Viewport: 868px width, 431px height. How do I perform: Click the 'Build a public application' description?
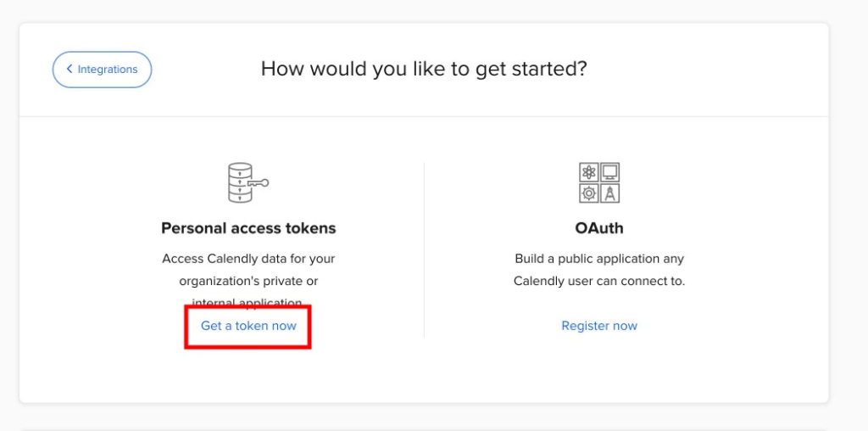pos(599,259)
